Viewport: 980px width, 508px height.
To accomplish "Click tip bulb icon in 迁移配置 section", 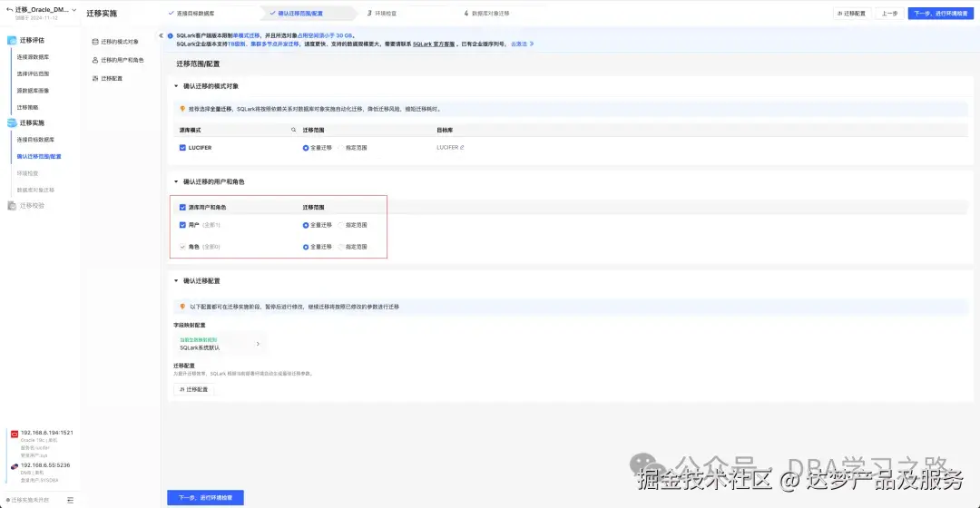I will [182, 307].
